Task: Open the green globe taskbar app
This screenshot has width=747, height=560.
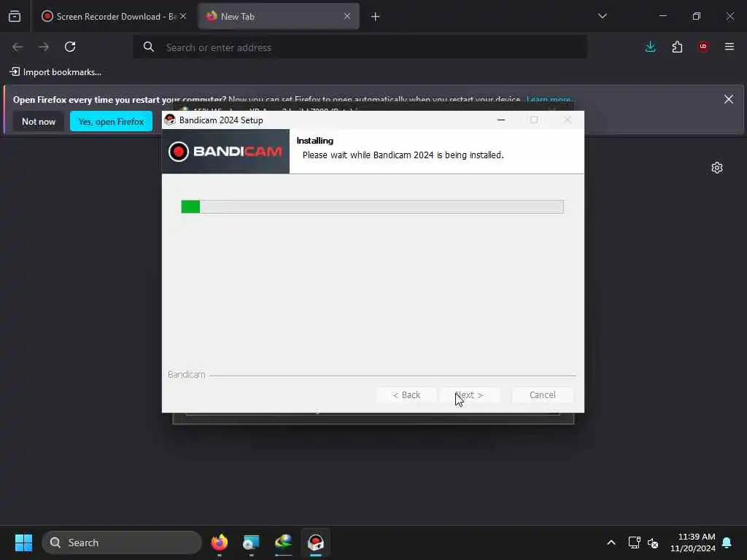Action: point(284,542)
